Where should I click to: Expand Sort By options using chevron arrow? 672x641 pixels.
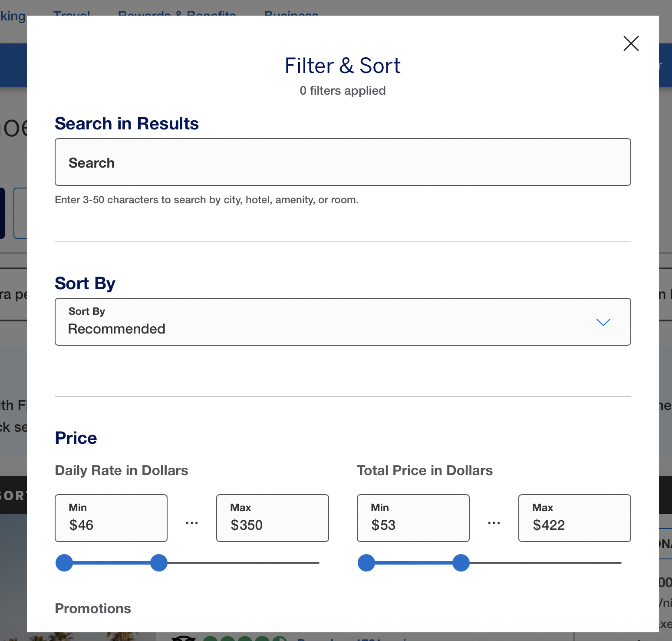pyautogui.click(x=603, y=322)
